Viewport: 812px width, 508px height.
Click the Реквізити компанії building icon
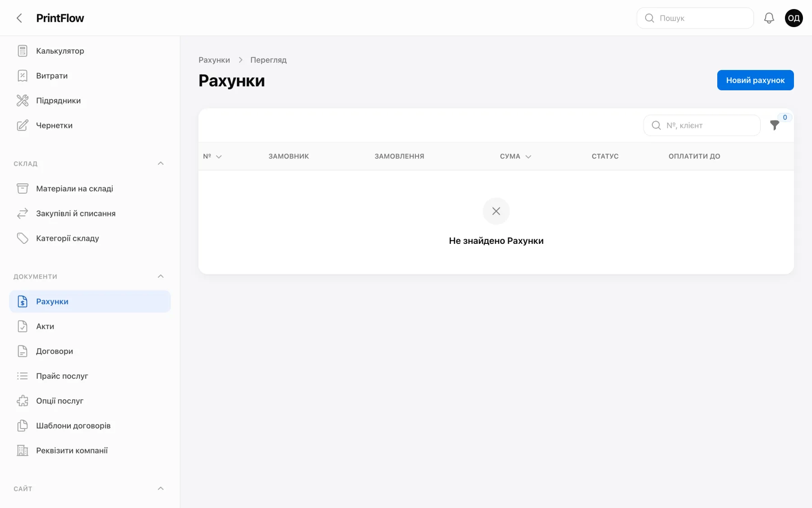pyautogui.click(x=23, y=451)
